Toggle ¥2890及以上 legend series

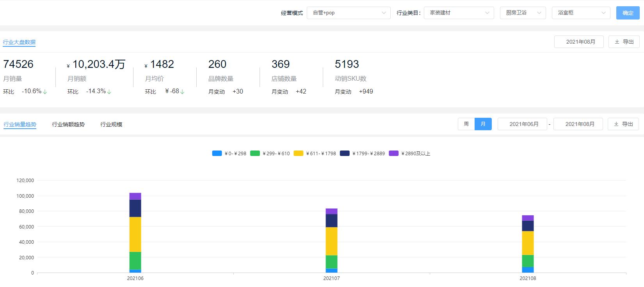(x=409, y=153)
